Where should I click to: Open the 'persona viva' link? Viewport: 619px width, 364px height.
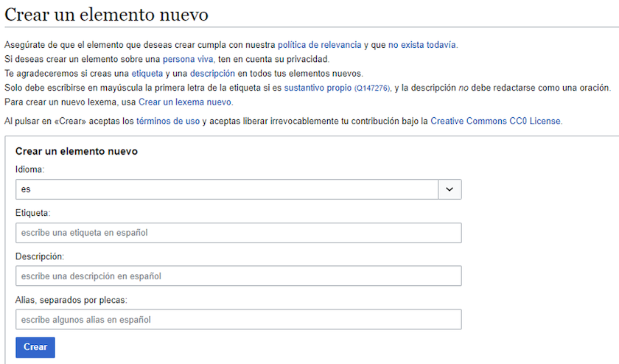pos(188,59)
